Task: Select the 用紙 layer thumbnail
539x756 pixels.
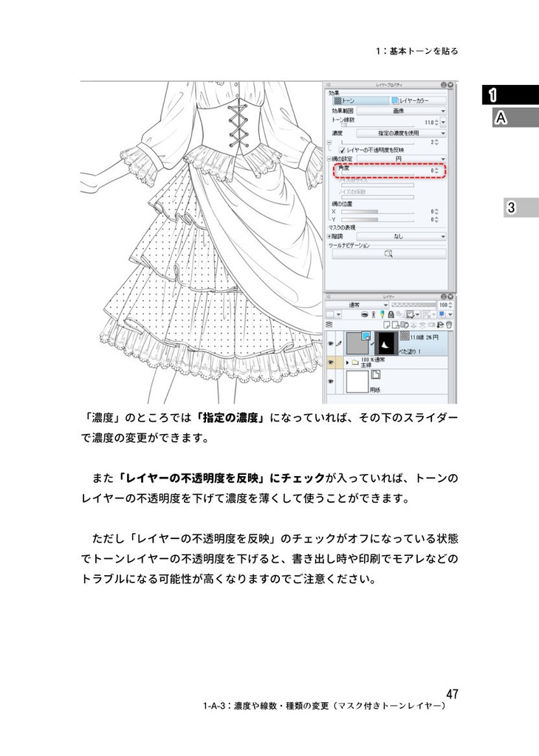Action: 357,382
